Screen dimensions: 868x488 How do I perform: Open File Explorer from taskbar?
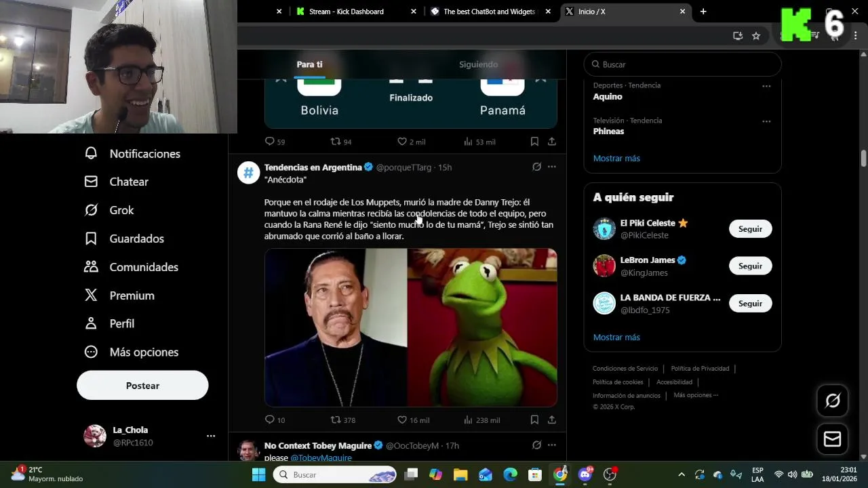pos(460,474)
